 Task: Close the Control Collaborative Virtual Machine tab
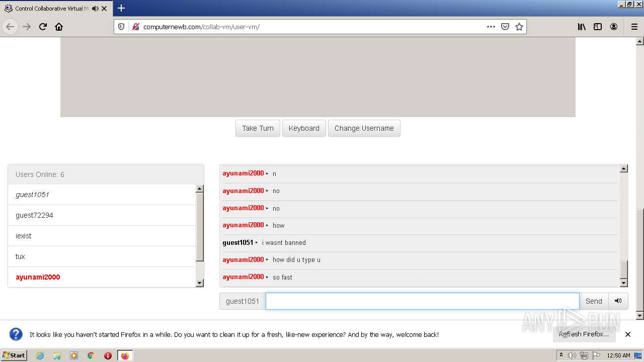pyautogui.click(x=104, y=9)
